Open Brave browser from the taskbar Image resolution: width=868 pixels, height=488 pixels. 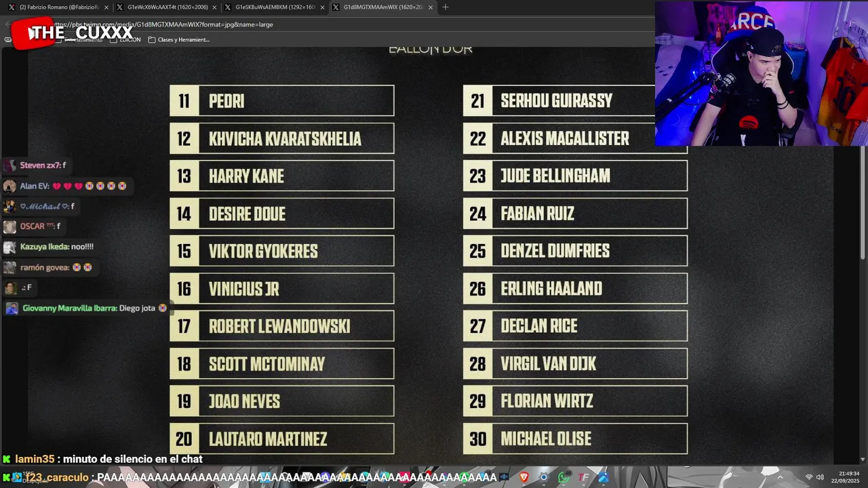[x=524, y=477]
